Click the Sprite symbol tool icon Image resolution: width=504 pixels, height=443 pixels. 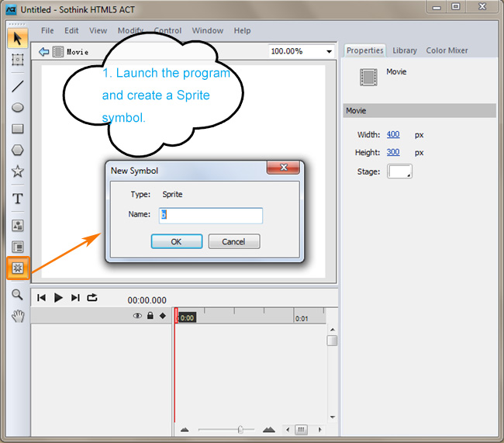click(x=18, y=268)
